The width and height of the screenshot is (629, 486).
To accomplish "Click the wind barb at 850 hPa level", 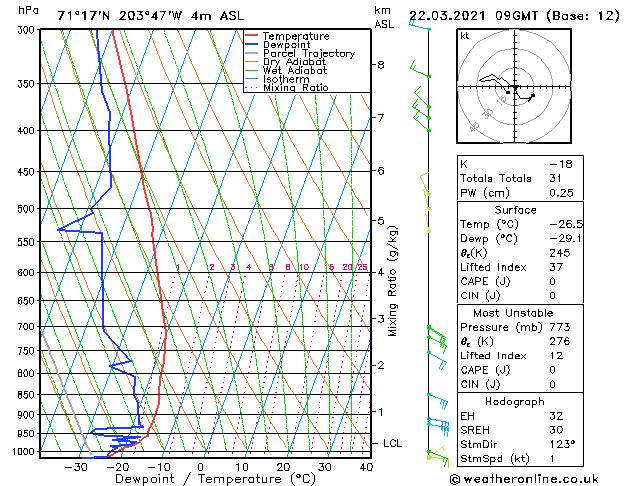I will click(437, 401).
